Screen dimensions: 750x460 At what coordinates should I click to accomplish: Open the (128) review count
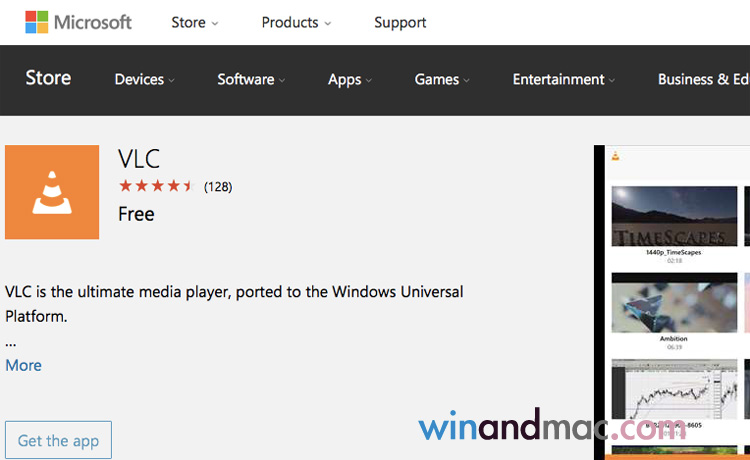click(x=218, y=186)
